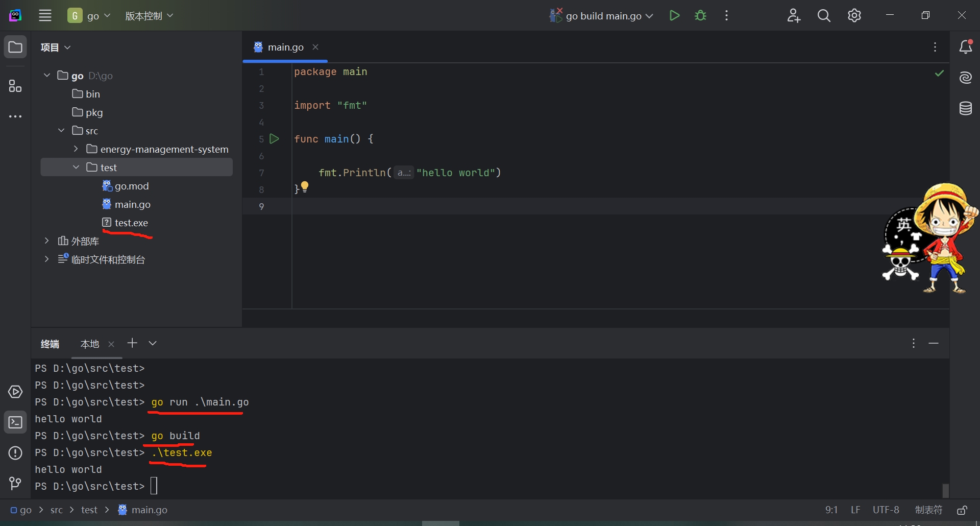
Task: Collapse the test folder in project tree
Action: (x=76, y=168)
